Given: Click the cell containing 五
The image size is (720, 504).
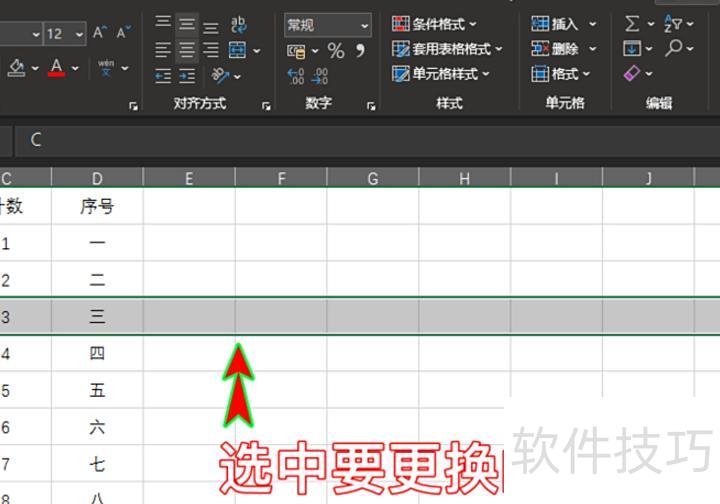Looking at the screenshot, I should point(97,390).
